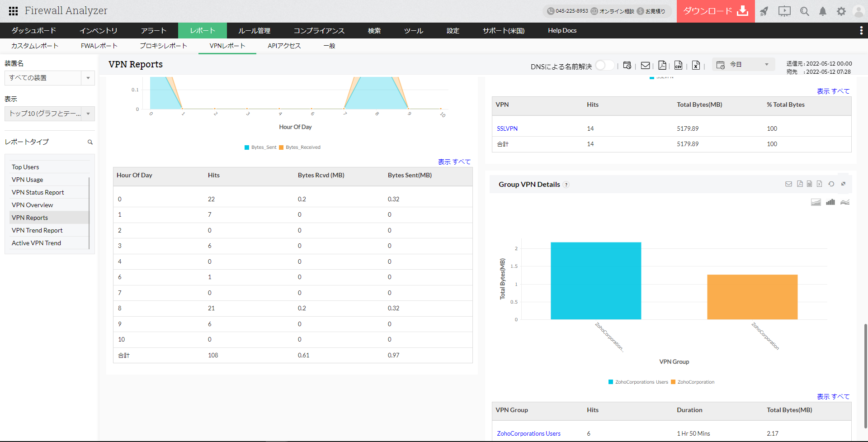
Task: Toggle ZohoCorporation legend series visibility
Action: (693, 382)
